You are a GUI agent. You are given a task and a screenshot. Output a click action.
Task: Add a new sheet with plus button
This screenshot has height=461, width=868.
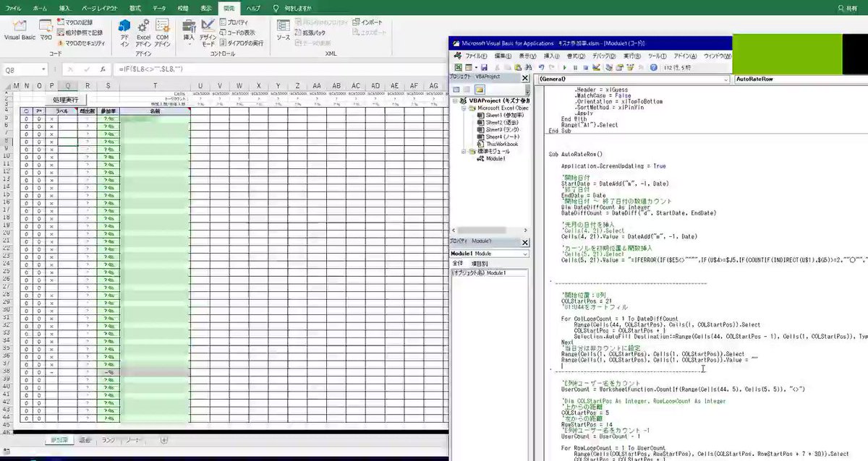pos(163,439)
